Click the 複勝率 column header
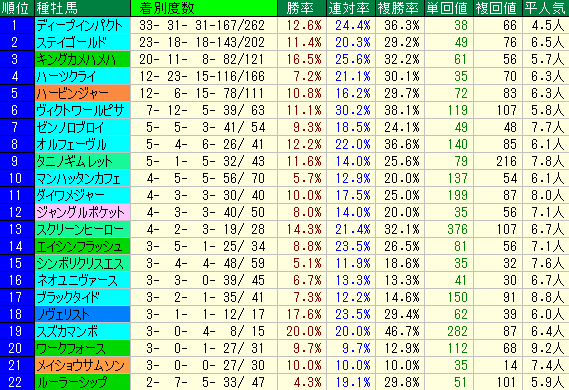 (x=400, y=8)
